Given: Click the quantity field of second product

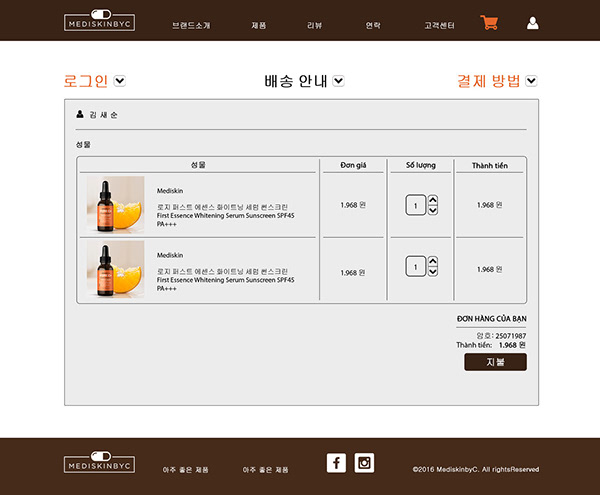Looking at the screenshot, I should click(415, 267).
